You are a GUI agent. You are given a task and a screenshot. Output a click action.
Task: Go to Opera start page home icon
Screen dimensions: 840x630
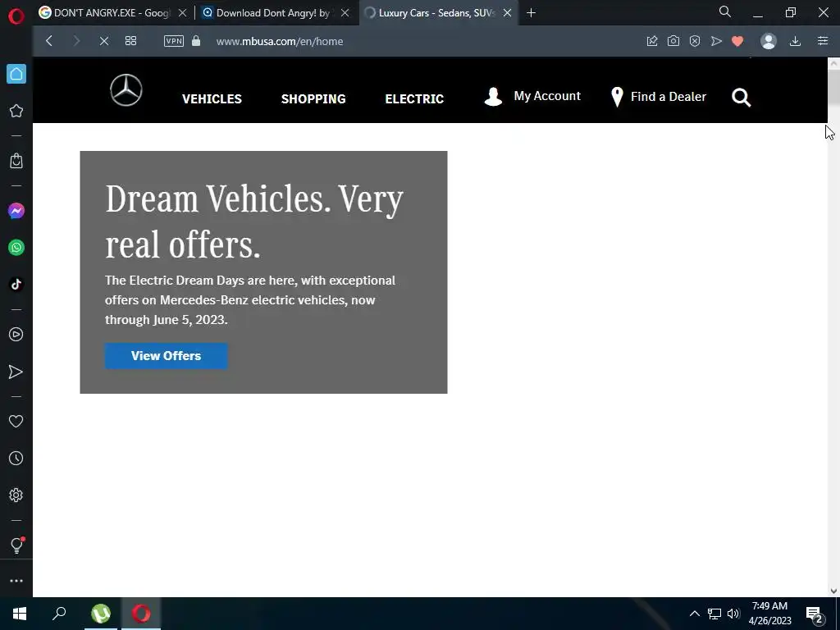16,74
